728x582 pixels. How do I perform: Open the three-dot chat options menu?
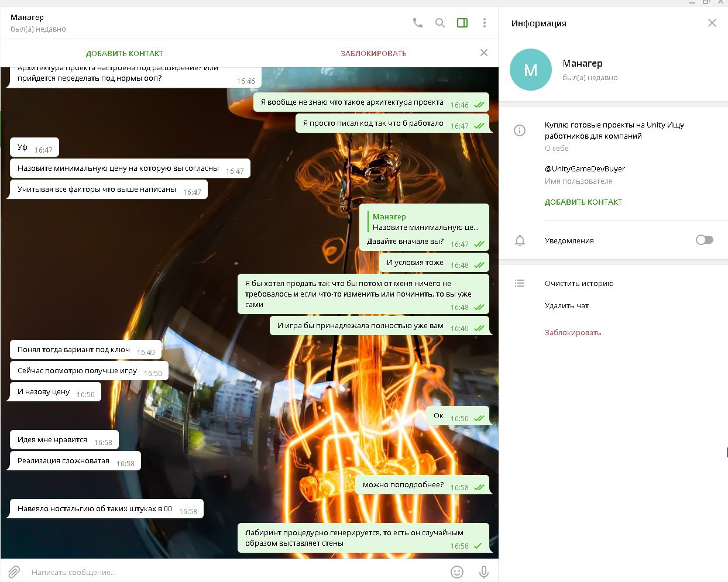coord(484,23)
